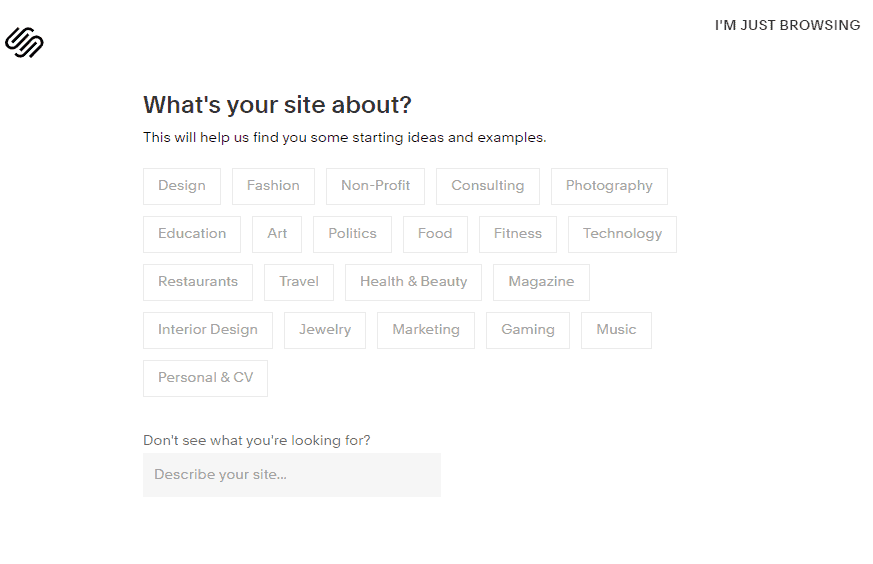Click the I'M JUST BROWSING link
Screen dimensions: 873x564
click(787, 26)
